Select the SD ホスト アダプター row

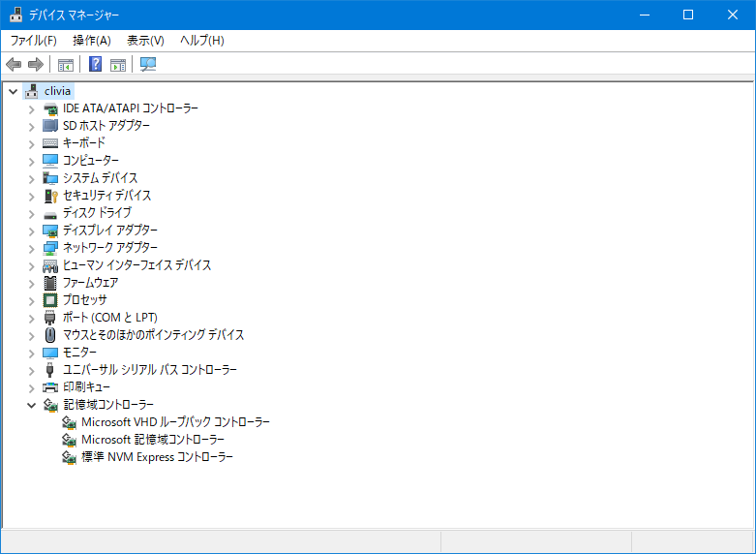click(x=106, y=126)
